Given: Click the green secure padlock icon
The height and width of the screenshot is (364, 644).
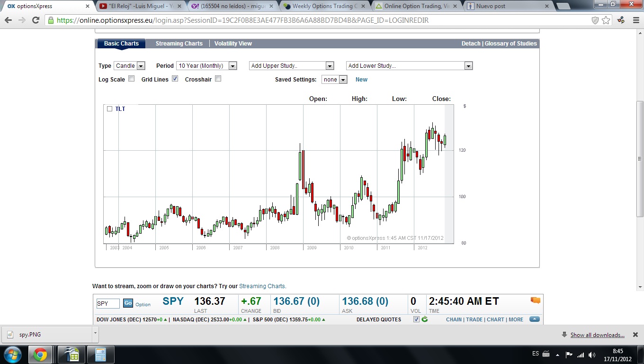Looking at the screenshot, I should (51, 20).
